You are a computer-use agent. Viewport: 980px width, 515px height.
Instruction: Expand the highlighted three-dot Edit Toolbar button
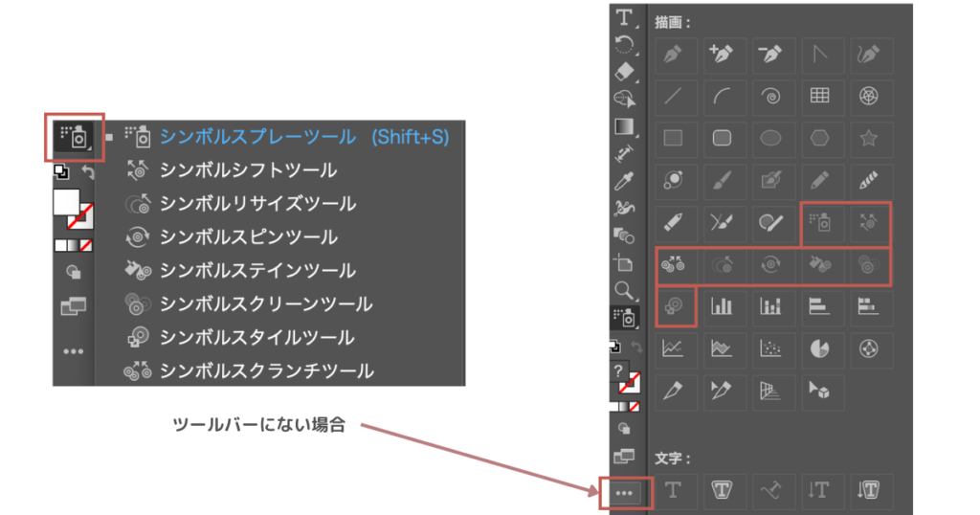pos(625,493)
